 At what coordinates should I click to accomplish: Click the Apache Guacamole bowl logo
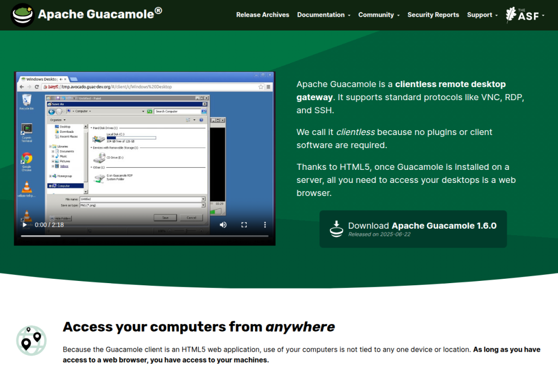coord(22,15)
